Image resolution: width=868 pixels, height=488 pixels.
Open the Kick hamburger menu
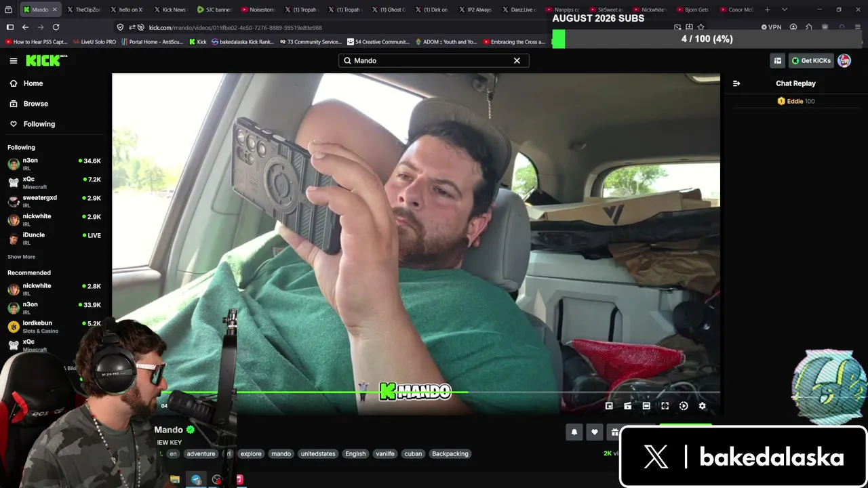pos(14,61)
